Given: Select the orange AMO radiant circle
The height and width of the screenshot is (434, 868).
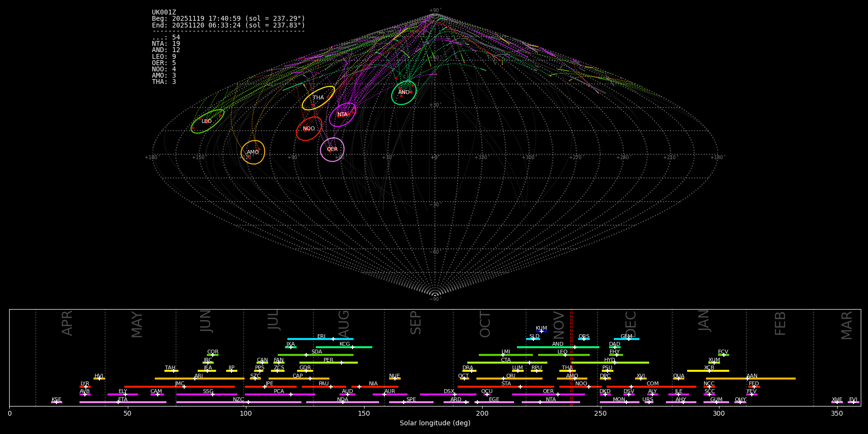Looking at the screenshot, I should (253, 152).
